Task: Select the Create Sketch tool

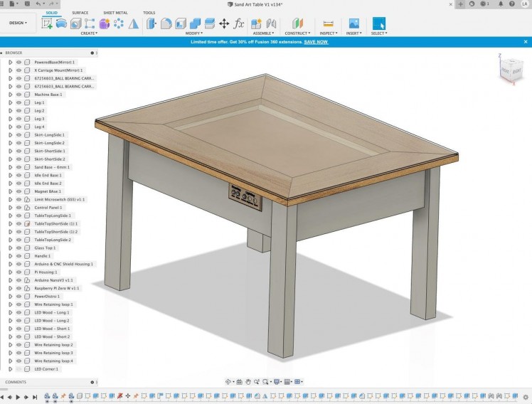Action: (48, 23)
